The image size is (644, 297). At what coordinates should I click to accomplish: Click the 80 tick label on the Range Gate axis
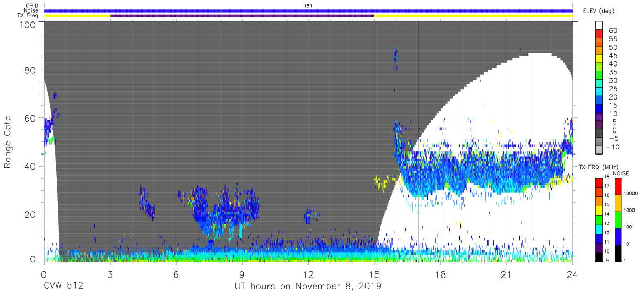click(30, 70)
